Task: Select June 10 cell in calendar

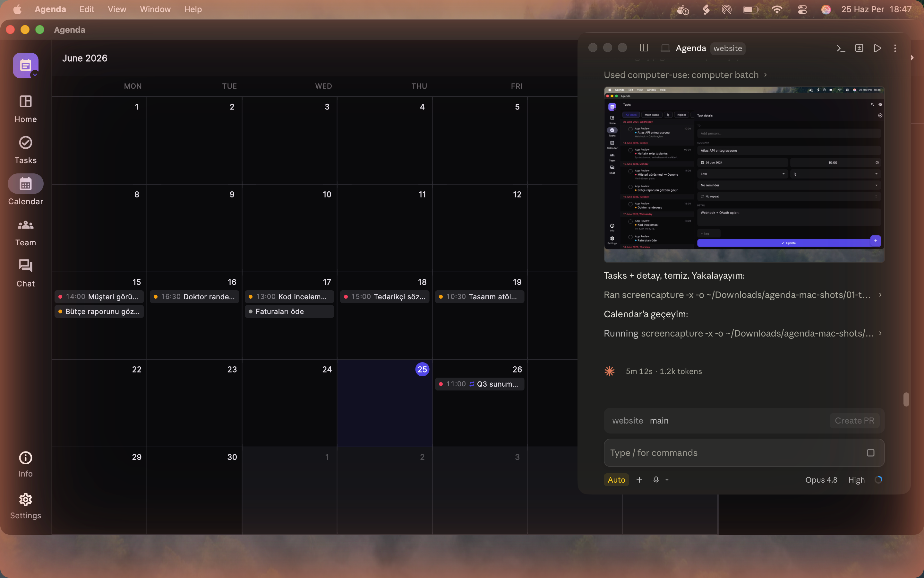Action: click(289, 228)
